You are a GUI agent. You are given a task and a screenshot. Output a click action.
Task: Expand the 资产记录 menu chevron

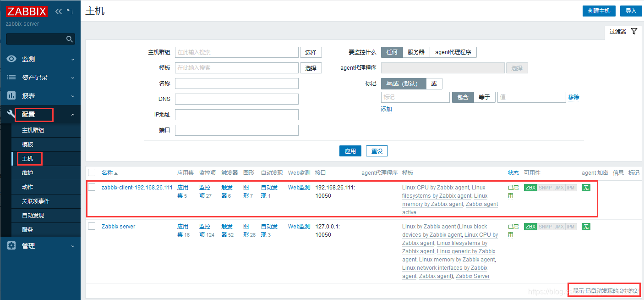73,78
